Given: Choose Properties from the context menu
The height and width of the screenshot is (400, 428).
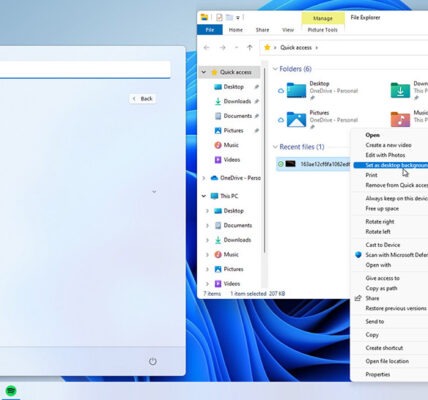Looking at the screenshot, I should pos(378,374).
